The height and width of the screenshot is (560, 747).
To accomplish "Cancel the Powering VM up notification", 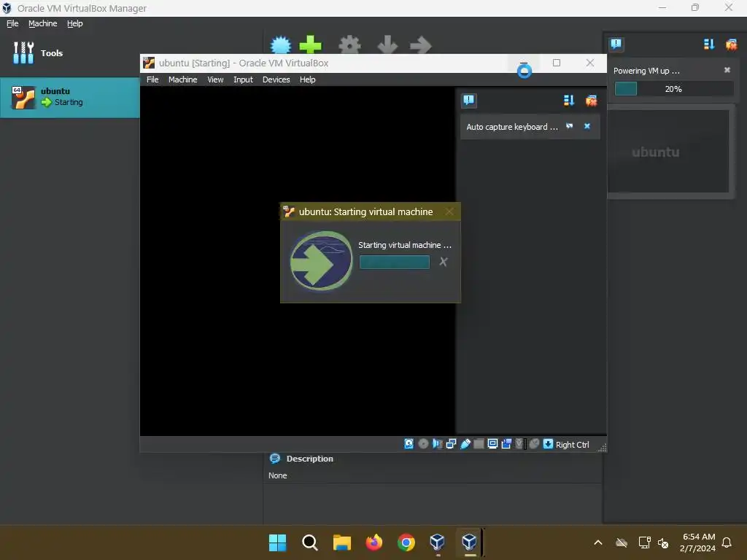I will (x=727, y=70).
